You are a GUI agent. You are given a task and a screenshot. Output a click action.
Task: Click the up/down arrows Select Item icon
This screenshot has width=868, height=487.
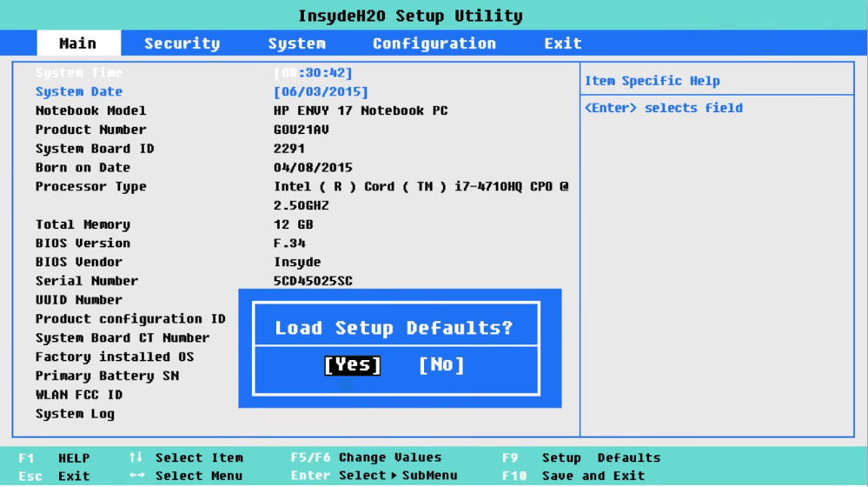point(136,457)
